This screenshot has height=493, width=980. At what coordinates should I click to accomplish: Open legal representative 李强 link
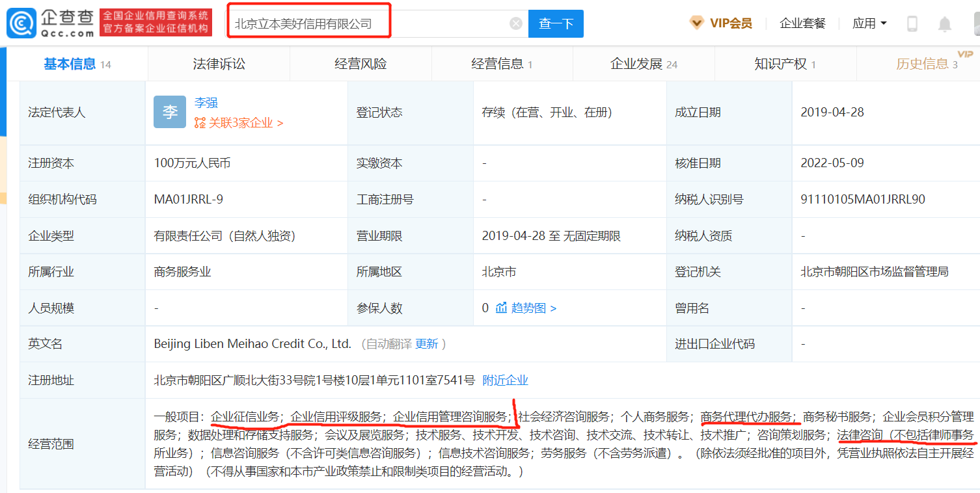[206, 103]
